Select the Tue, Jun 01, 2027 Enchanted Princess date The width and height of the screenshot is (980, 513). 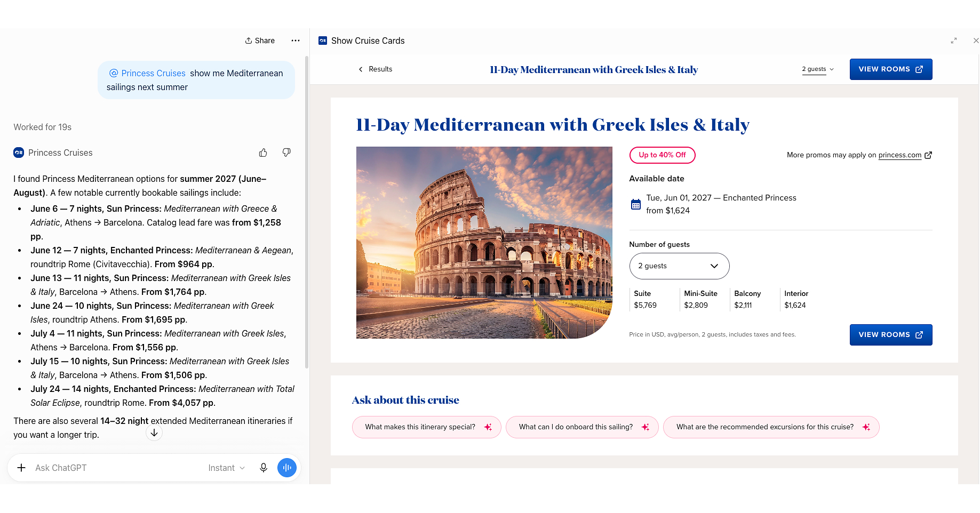pyautogui.click(x=721, y=204)
